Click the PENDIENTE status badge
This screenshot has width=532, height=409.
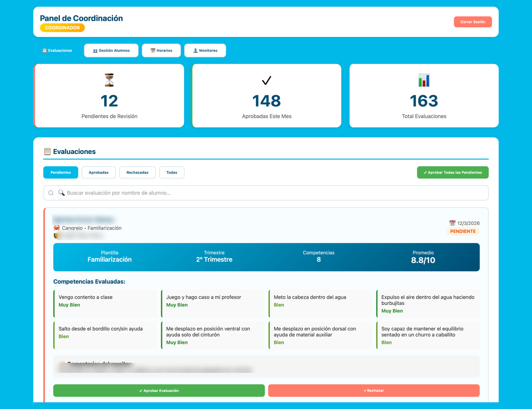[463, 231]
